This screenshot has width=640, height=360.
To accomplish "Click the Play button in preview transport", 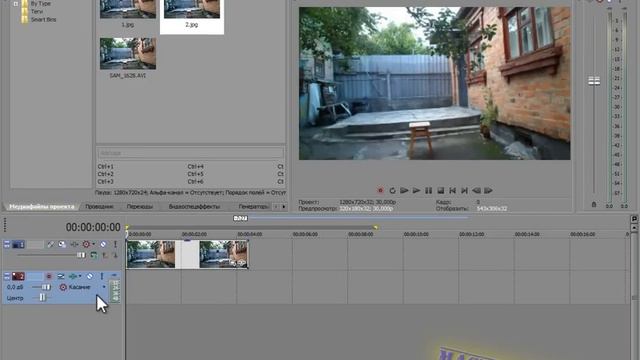I will pos(416,191).
